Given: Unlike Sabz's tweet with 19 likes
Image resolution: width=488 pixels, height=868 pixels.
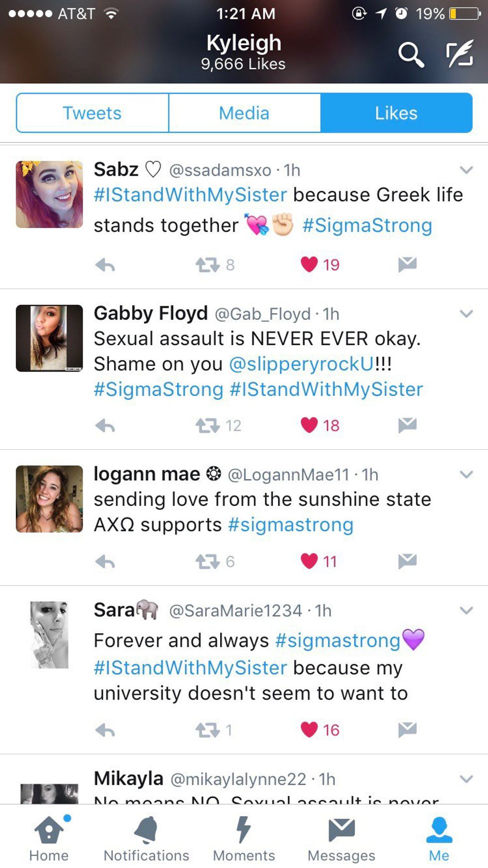Looking at the screenshot, I should 309,264.
